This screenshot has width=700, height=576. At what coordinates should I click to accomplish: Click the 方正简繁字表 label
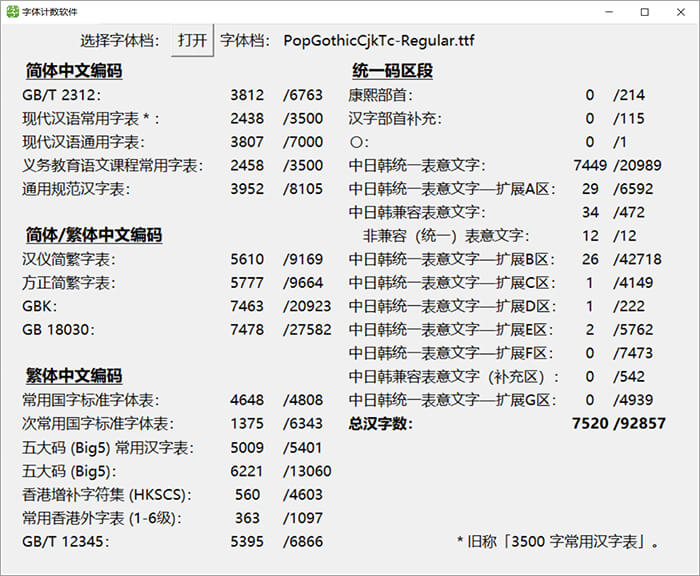click(69, 283)
